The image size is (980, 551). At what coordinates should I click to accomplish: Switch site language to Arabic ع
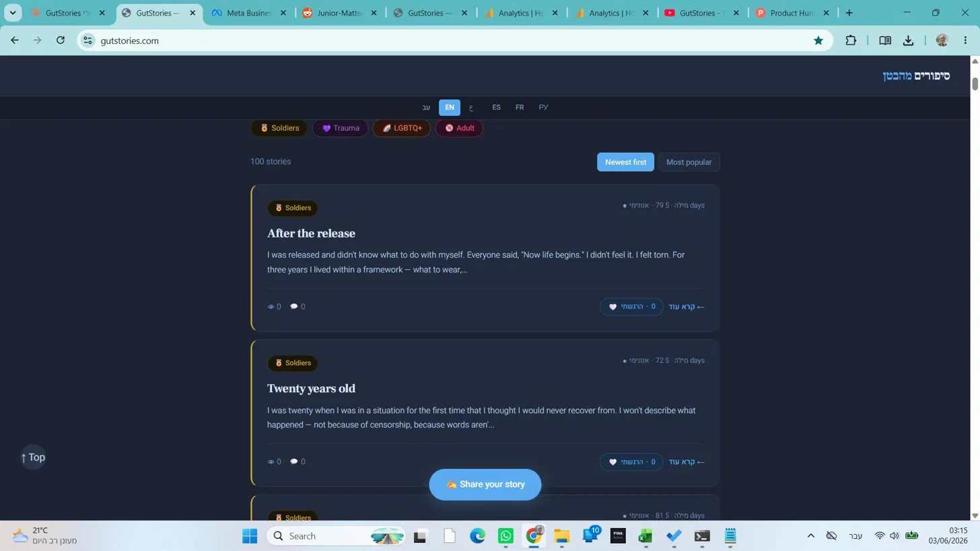[471, 108]
